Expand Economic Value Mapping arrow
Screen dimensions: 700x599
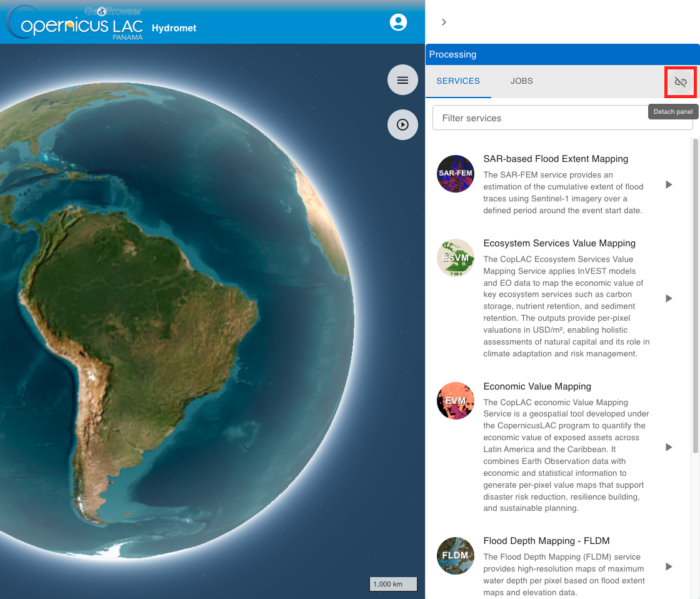click(669, 447)
